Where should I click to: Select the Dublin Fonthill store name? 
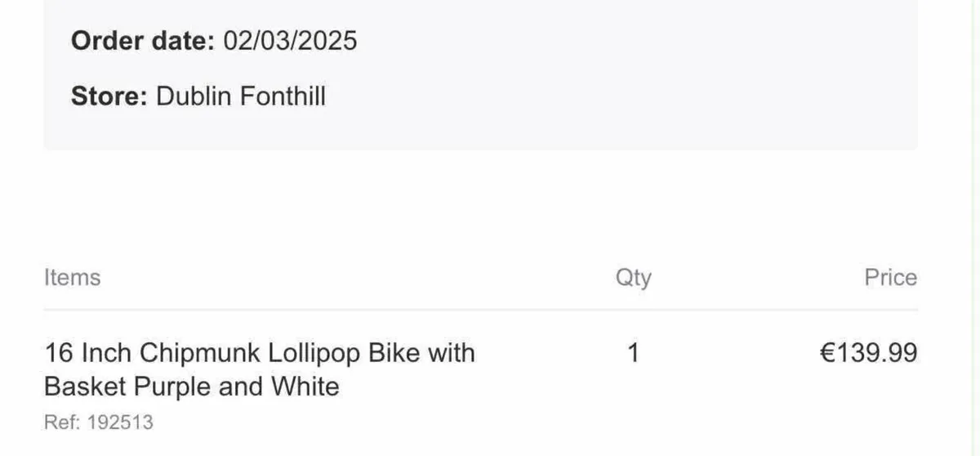pyautogui.click(x=241, y=96)
